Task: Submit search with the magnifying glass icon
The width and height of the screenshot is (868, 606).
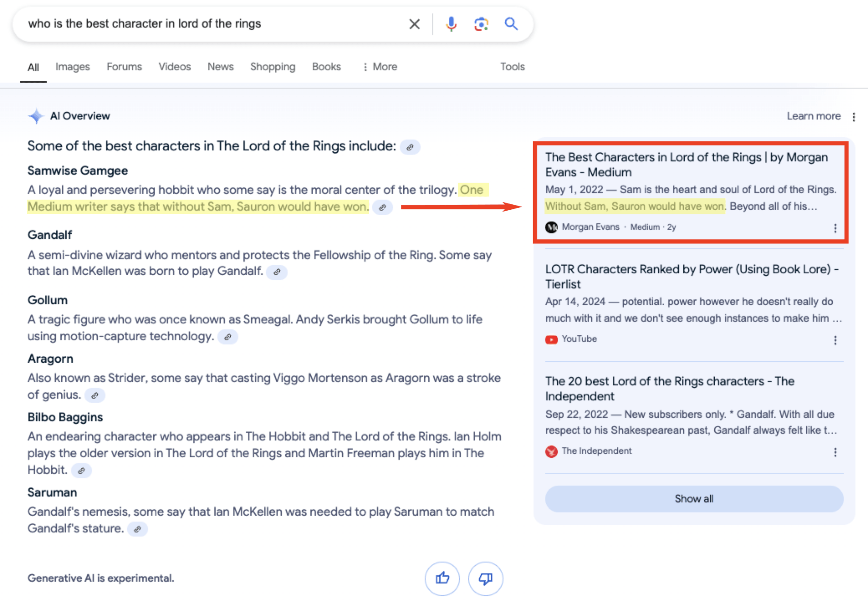Action: point(511,24)
